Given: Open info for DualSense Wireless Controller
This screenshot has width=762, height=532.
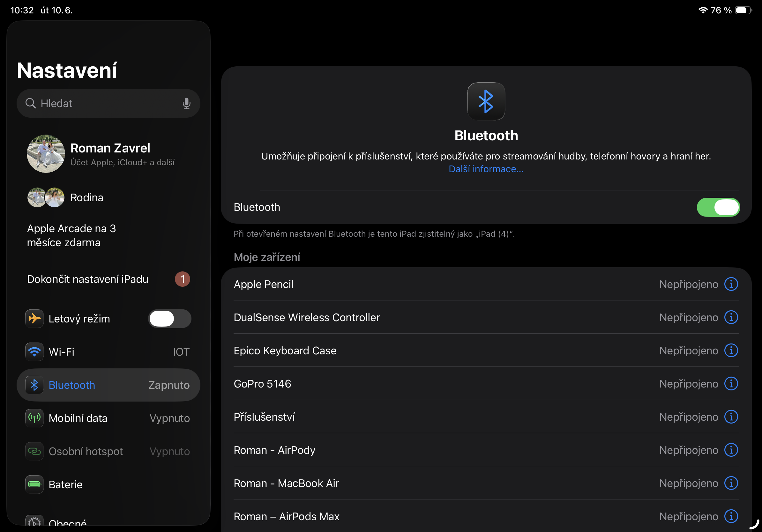Looking at the screenshot, I should click(731, 317).
